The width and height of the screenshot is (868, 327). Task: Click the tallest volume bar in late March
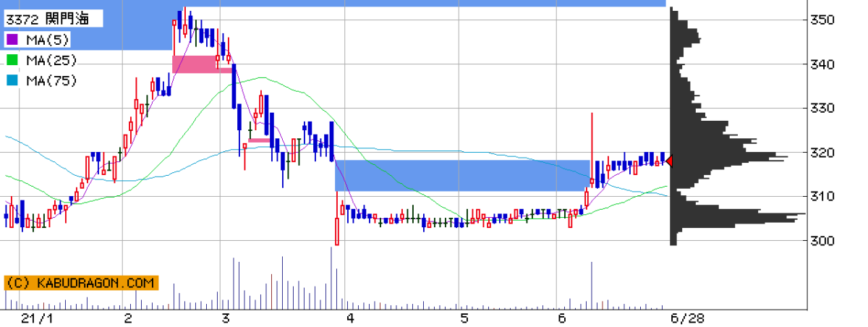[331, 276]
